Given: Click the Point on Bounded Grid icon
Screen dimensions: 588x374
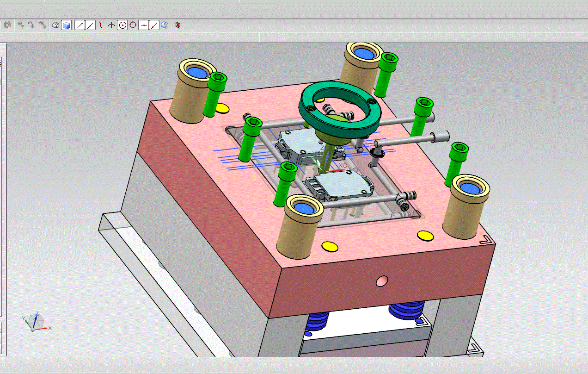Looking at the screenshot, I should click(178, 25).
